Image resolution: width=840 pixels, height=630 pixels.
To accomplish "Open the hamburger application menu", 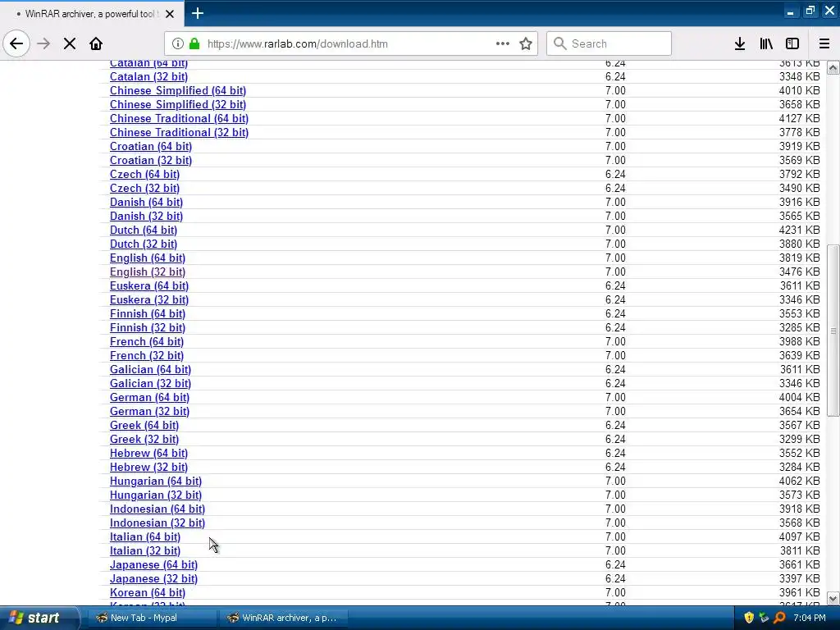I will [x=824, y=43].
